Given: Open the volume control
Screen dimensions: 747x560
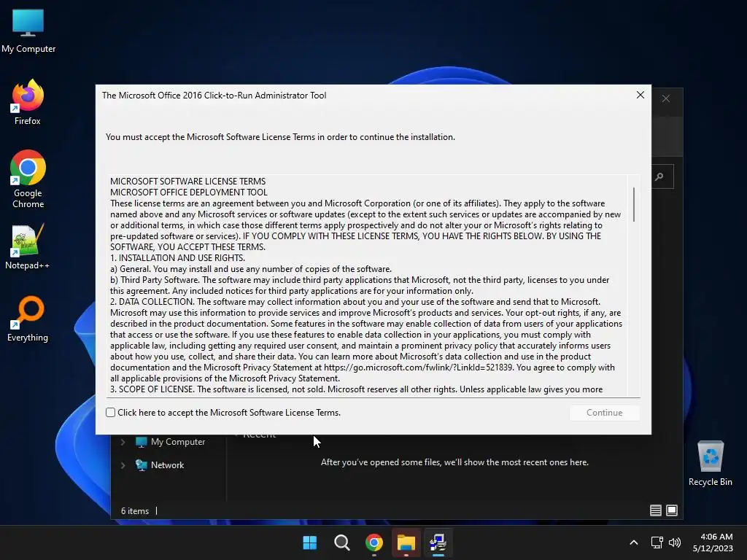Looking at the screenshot, I should coord(675,542).
